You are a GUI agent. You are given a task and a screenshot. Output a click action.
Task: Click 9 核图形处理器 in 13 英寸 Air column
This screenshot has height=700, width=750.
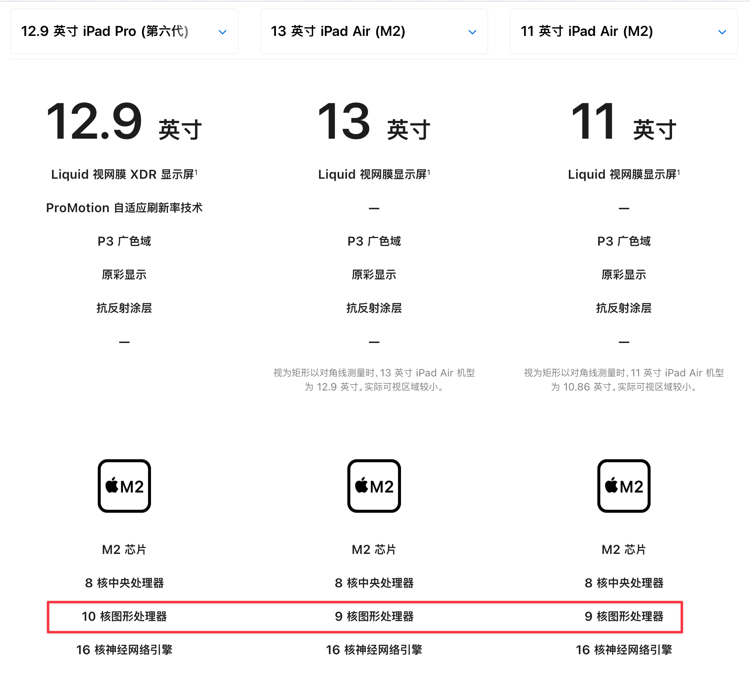(x=374, y=616)
